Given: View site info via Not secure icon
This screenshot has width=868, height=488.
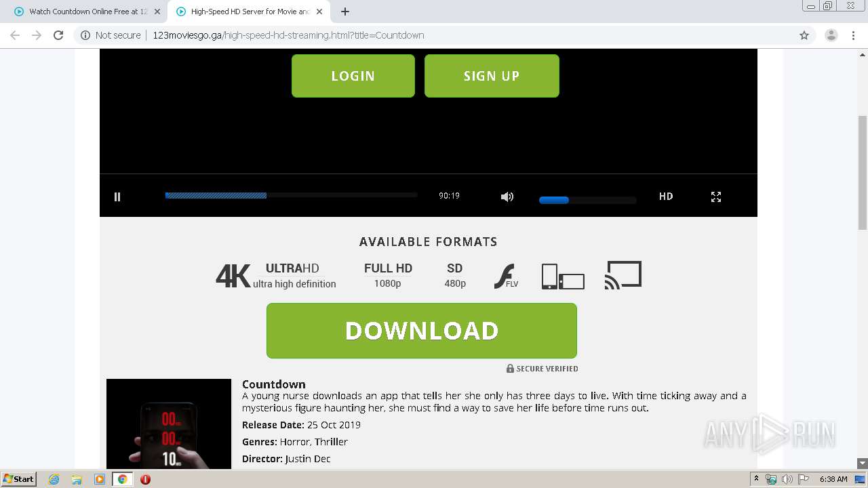Looking at the screenshot, I should click(111, 35).
